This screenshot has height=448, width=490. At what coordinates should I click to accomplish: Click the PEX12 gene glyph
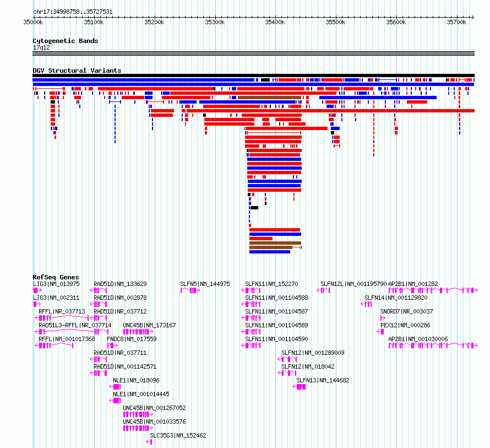point(380,332)
